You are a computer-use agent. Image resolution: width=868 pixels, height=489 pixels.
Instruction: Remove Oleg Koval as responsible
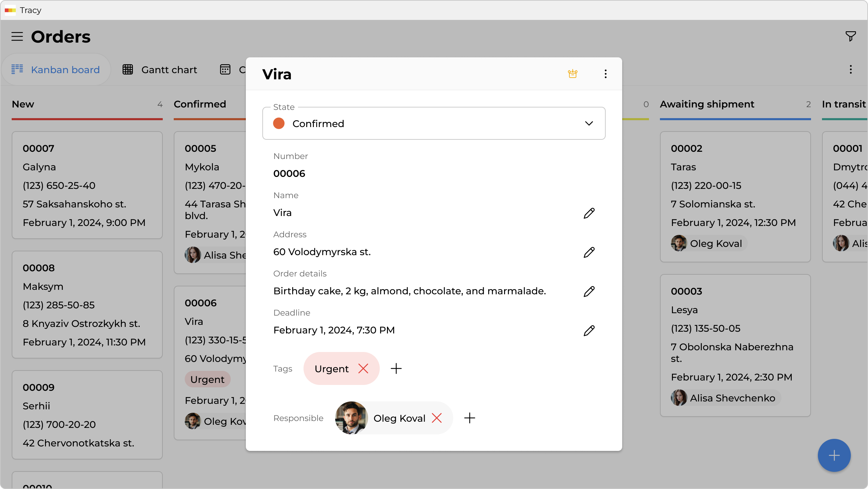point(436,418)
